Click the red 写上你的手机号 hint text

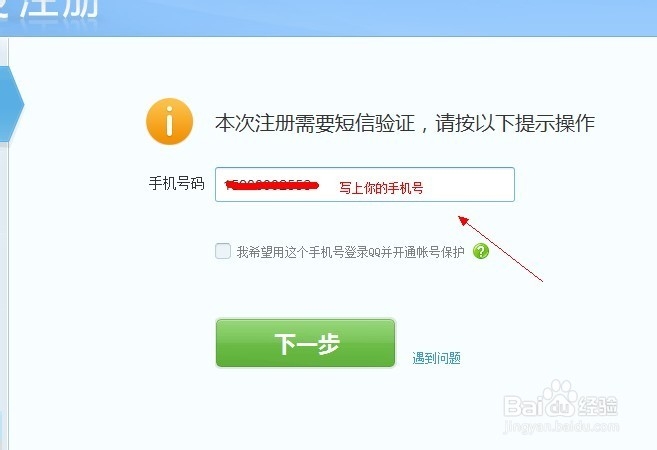coord(381,188)
